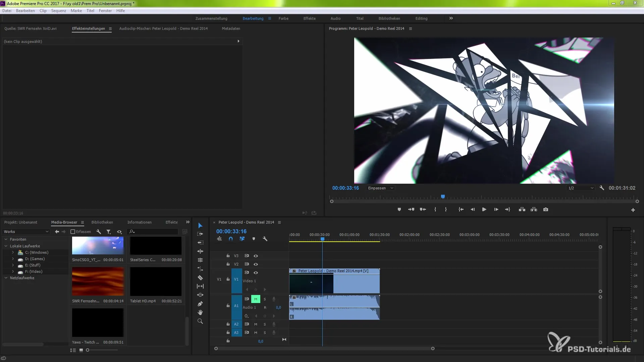Toggle timeline snap magnet
Image resolution: width=644 pixels, height=362 pixels.
tap(231, 239)
